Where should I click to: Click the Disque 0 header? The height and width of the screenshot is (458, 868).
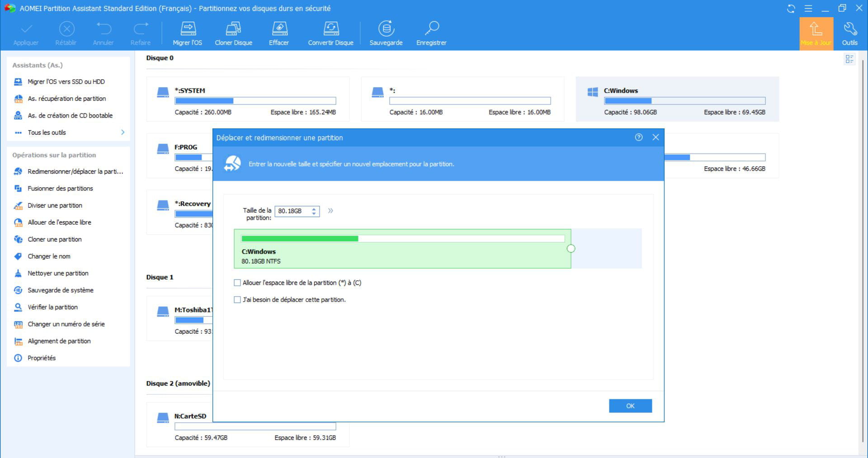pos(160,58)
